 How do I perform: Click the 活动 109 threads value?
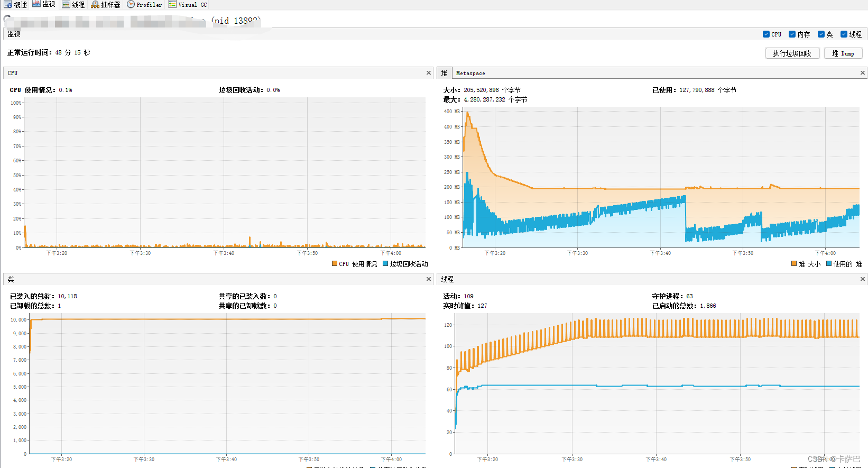(x=468, y=297)
